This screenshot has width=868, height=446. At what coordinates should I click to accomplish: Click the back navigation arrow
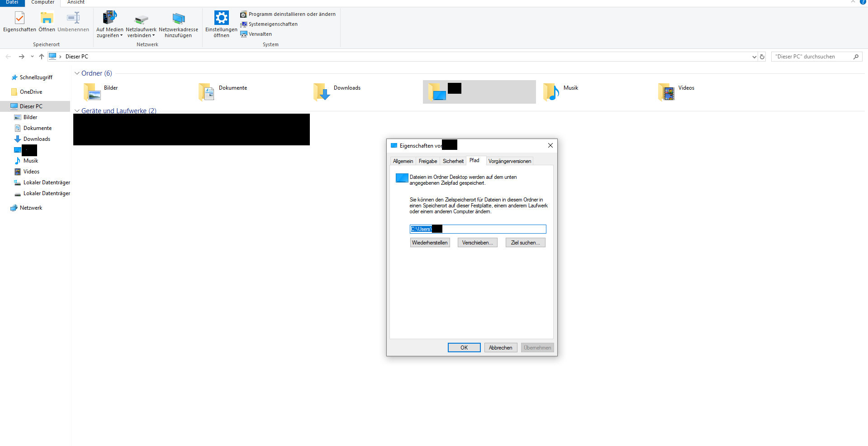(8, 57)
